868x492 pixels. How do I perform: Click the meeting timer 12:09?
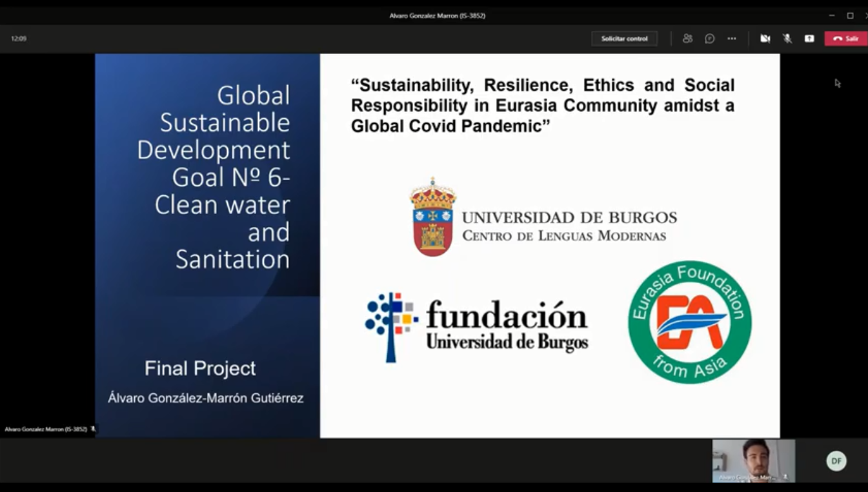point(19,39)
